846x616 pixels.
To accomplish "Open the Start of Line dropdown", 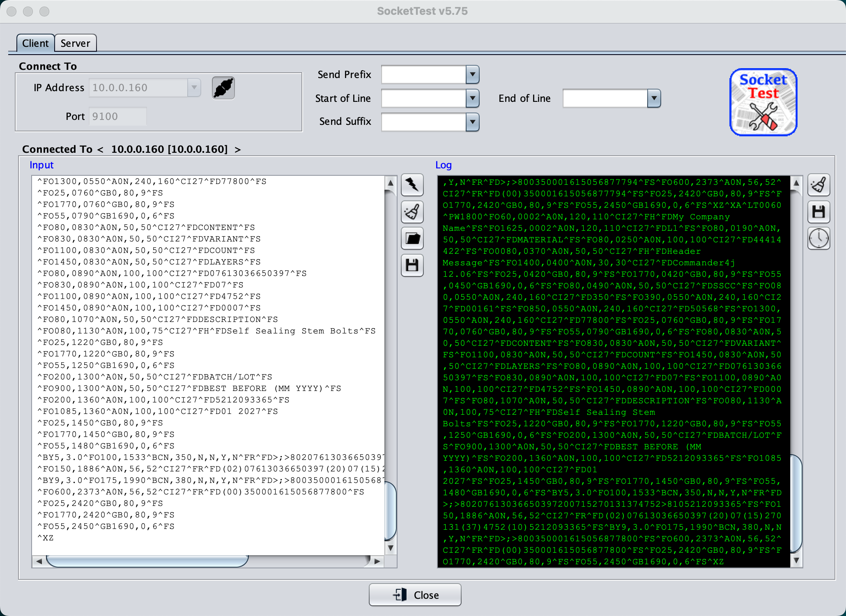I will [x=472, y=99].
